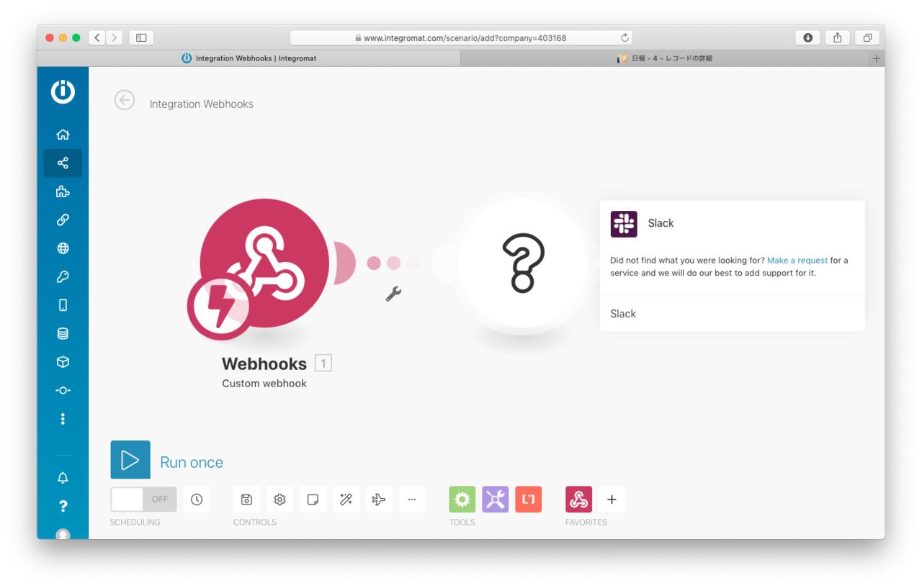Auto-align with magic wand icon
922x588 pixels.
pyautogui.click(x=346, y=499)
